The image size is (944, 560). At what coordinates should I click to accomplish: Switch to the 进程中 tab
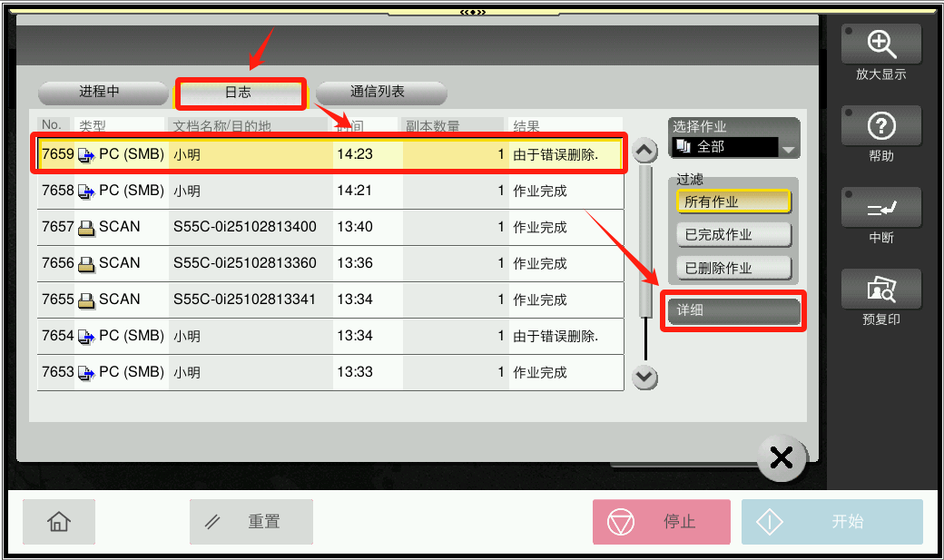tap(100, 93)
